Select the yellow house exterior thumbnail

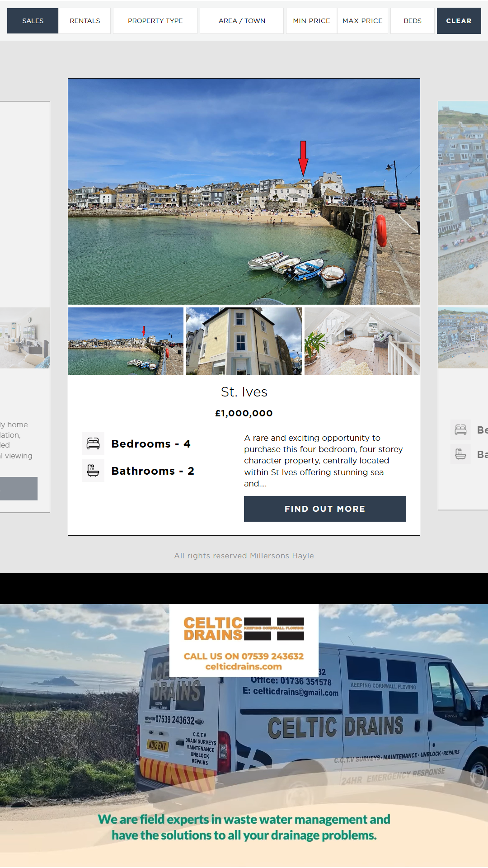pyautogui.click(x=244, y=341)
